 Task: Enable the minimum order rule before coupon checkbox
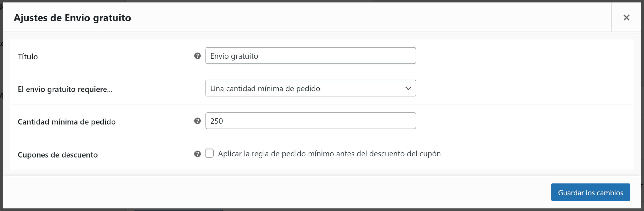pyautogui.click(x=209, y=153)
